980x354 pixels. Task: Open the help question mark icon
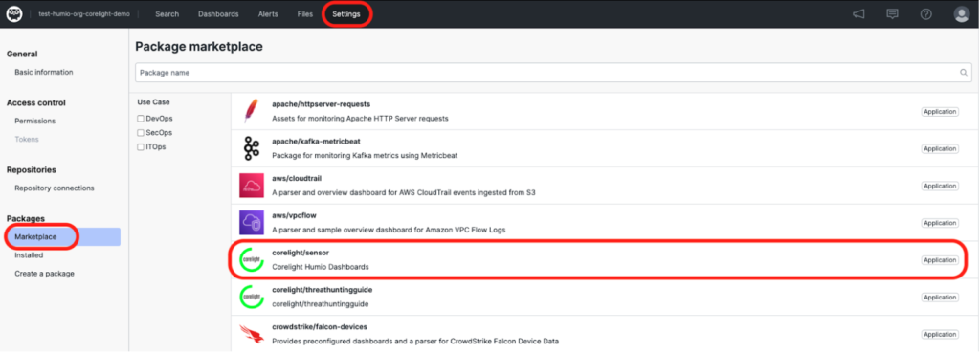click(926, 13)
